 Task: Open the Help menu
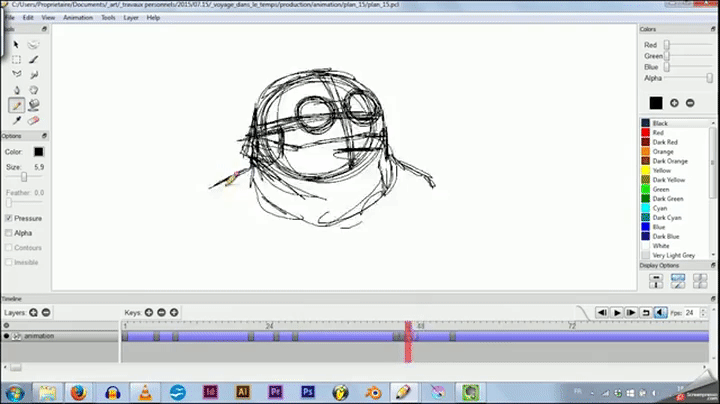153,17
